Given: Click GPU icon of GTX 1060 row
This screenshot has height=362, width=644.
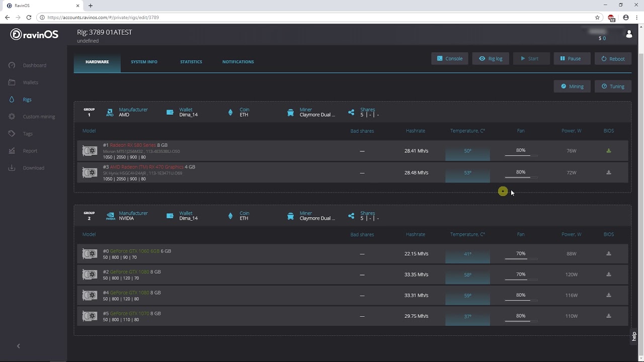Looking at the screenshot, I should click(90, 254).
